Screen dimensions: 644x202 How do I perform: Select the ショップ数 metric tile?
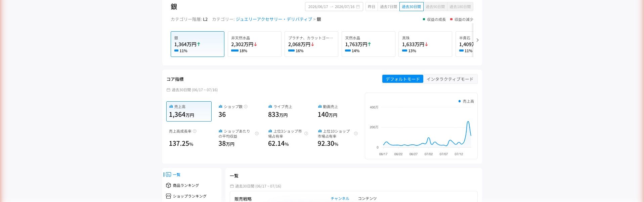[x=239, y=111]
